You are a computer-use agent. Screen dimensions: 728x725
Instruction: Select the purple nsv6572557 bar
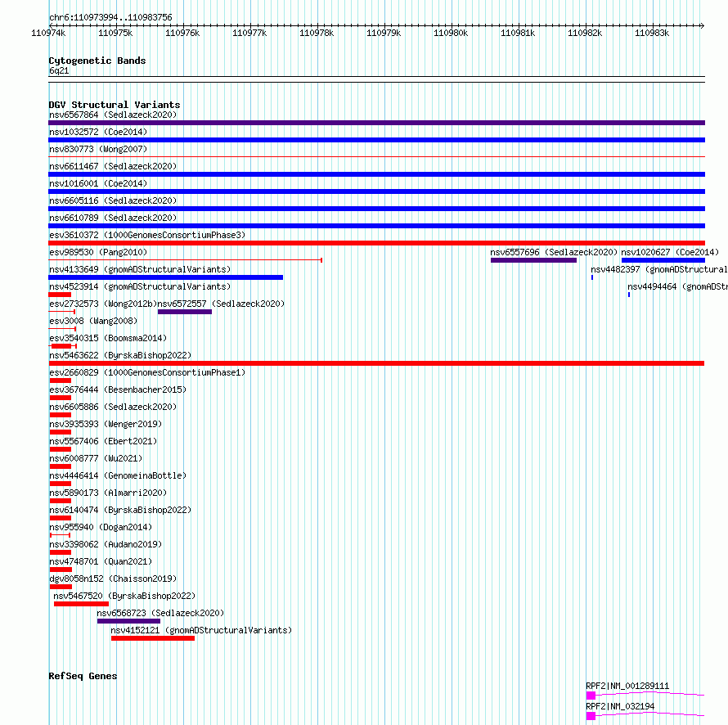(x=185, y=312)
